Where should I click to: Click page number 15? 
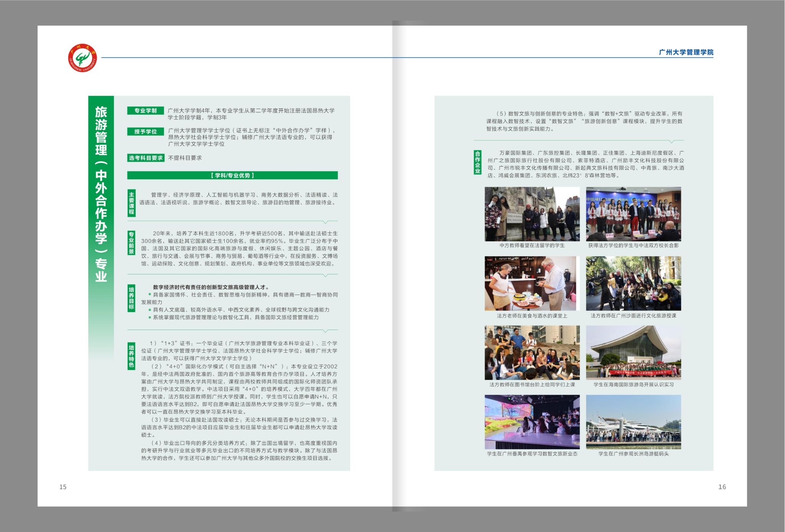[x=63, y=487]
